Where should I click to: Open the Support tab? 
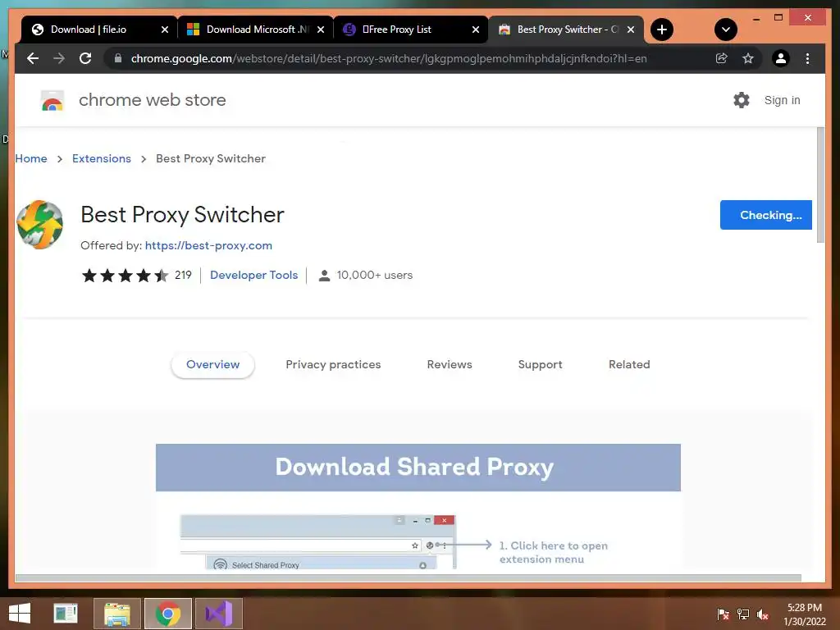click(540, 364)
